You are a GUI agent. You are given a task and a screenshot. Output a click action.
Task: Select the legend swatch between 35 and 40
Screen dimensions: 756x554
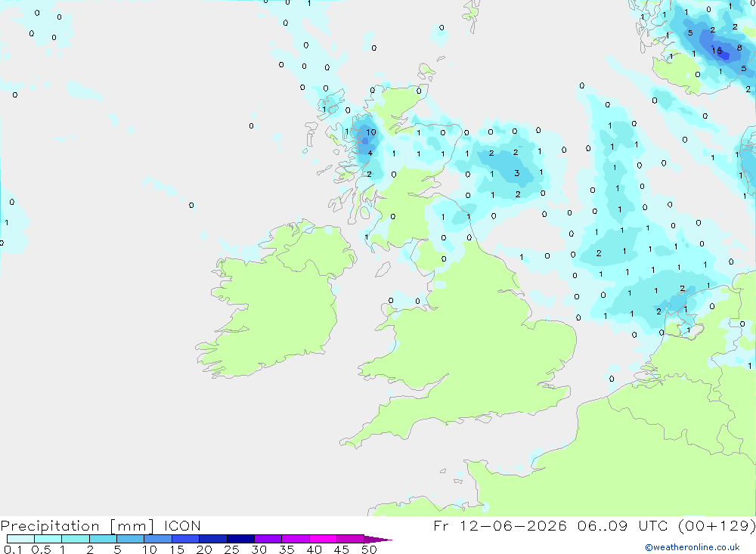click(x=296, y=539)
